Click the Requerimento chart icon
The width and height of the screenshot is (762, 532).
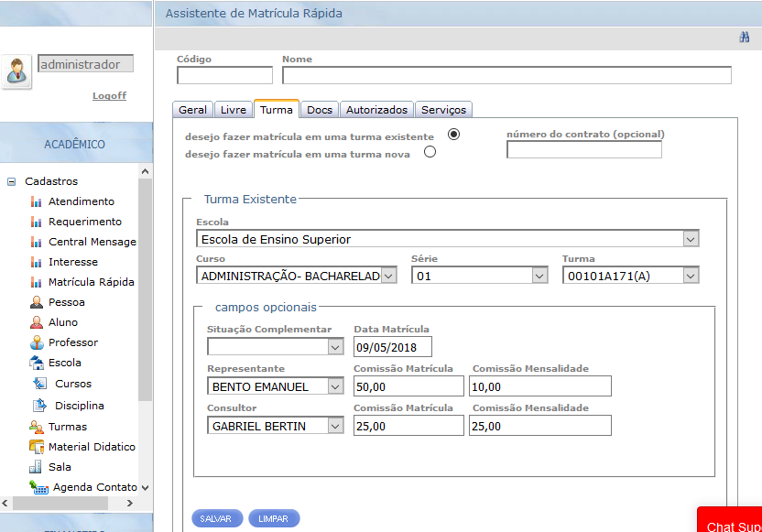pos(36,222)
